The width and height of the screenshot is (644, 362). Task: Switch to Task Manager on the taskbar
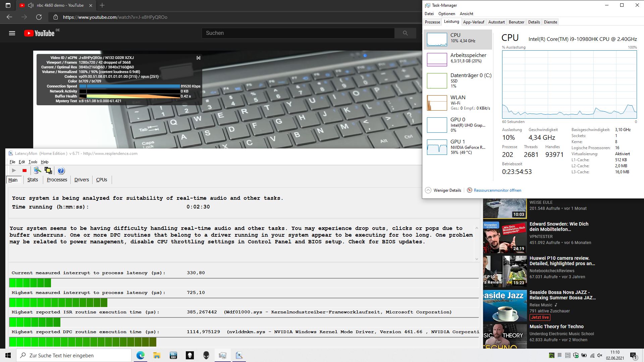[223, 355]
